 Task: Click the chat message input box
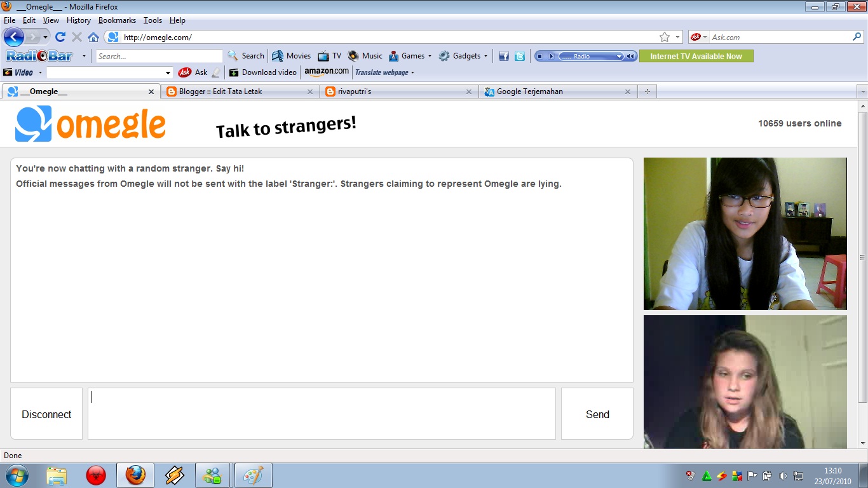322,414
